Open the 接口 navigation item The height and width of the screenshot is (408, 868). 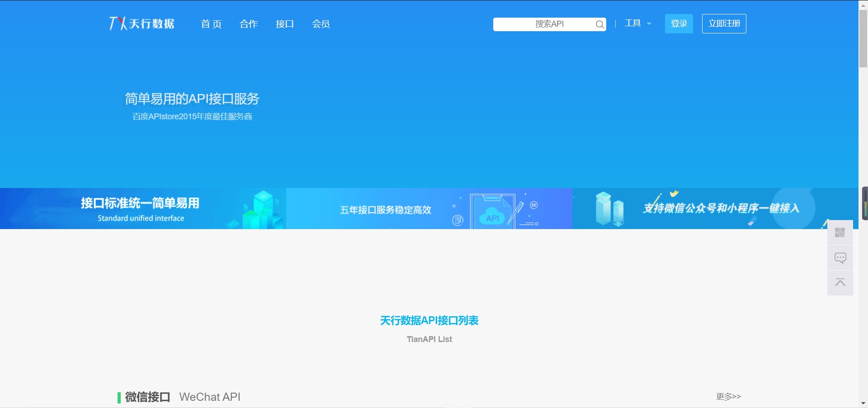point(285,24)
